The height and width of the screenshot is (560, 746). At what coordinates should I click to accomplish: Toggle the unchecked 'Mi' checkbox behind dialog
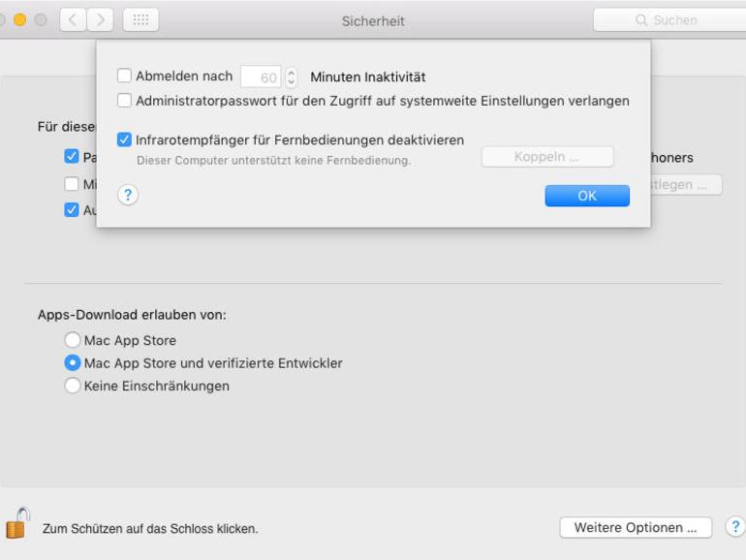click(x=72, y=184)
